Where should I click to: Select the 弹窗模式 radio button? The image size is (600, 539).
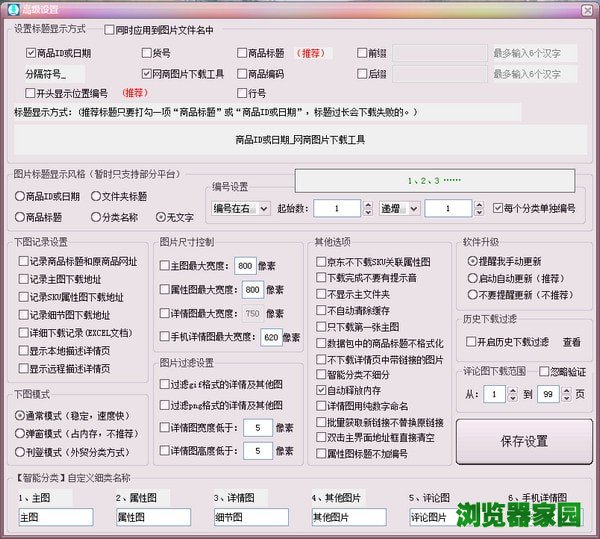(21, 433)
